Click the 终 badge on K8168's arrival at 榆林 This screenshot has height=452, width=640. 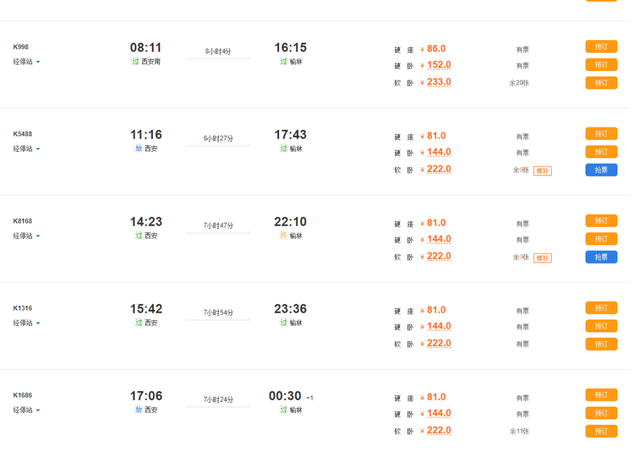[x=283, y=236]
